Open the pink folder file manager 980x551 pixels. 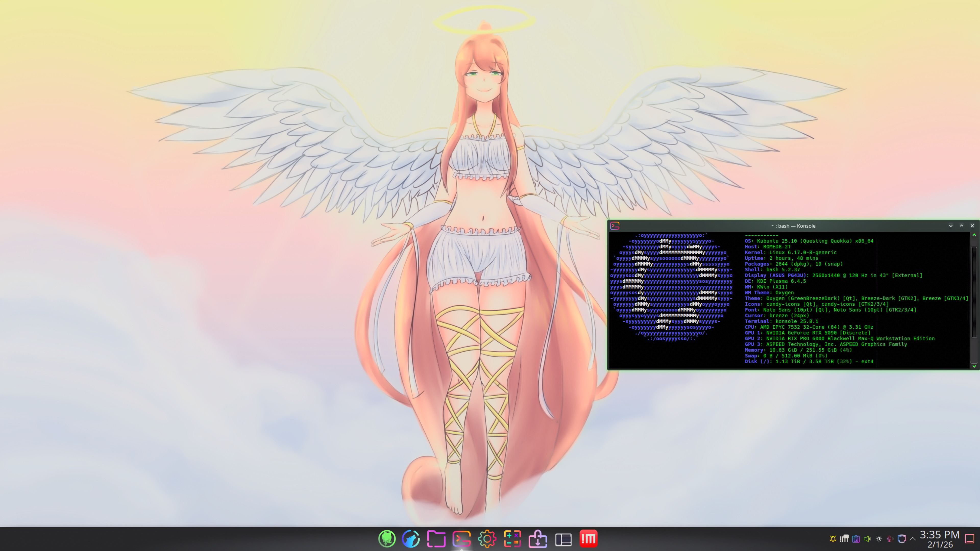[x=436, y=539]
